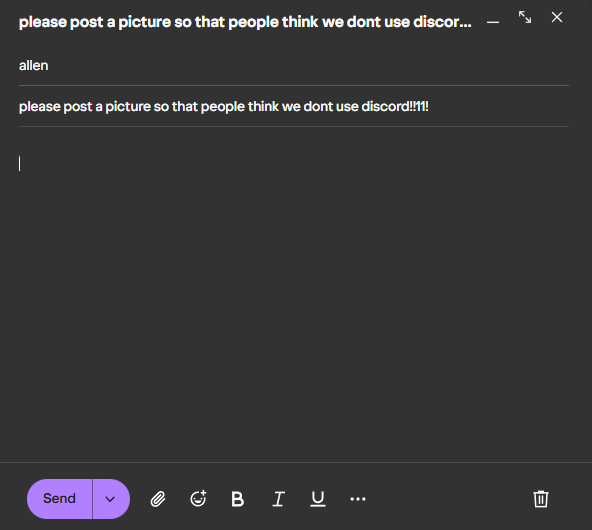Toggle bold formatting
592x530 pixels.
237,499
